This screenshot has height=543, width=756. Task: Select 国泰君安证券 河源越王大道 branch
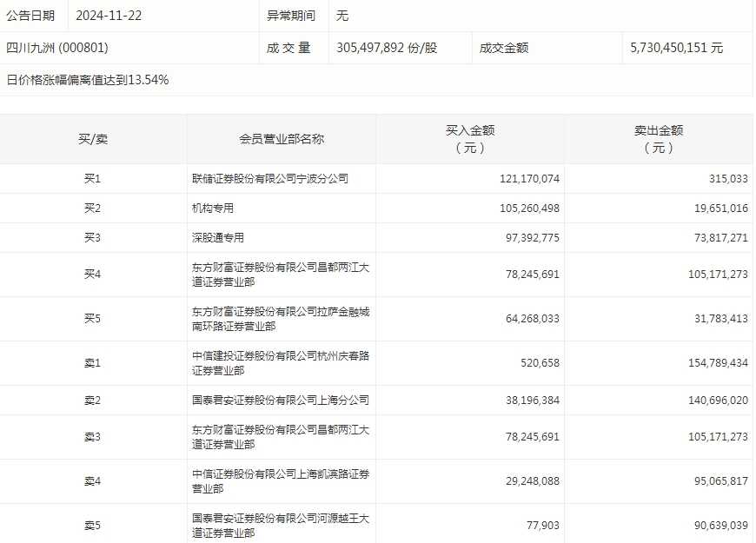tap(281, 526)
